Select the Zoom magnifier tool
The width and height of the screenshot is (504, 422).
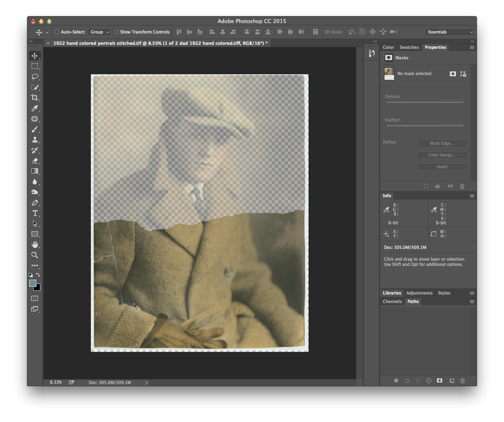tap(35, 255)
